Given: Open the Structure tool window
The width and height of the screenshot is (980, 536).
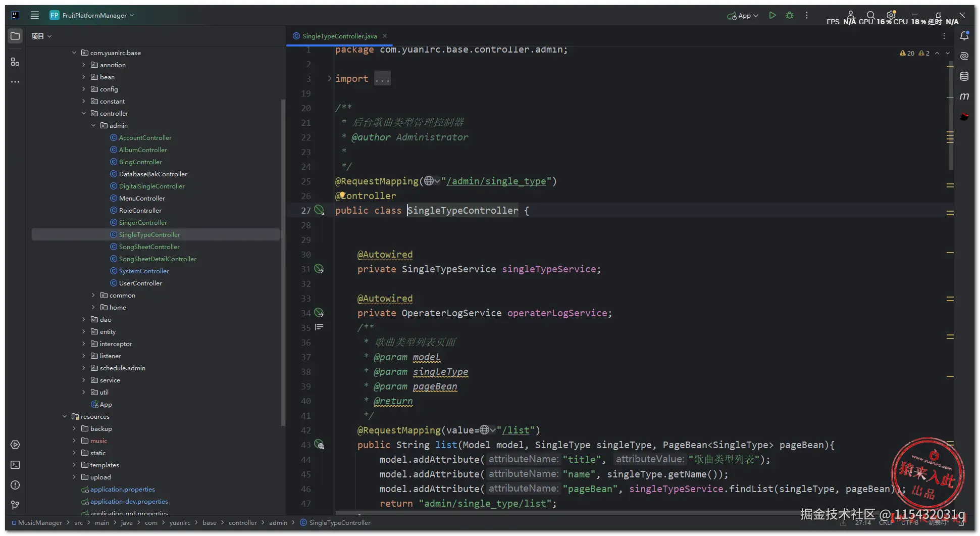Looking at the screenshot, I should coord(15,62).
